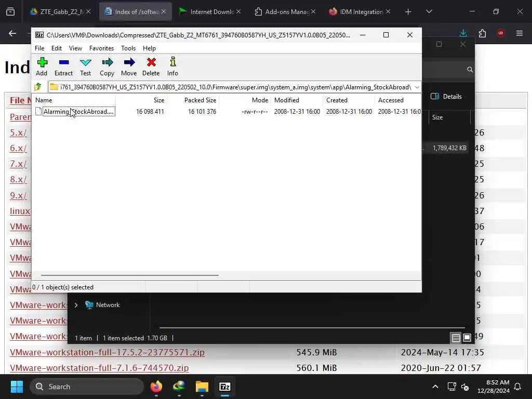Open the Favorites menu
Screen dimensions: 532x399
101,48
